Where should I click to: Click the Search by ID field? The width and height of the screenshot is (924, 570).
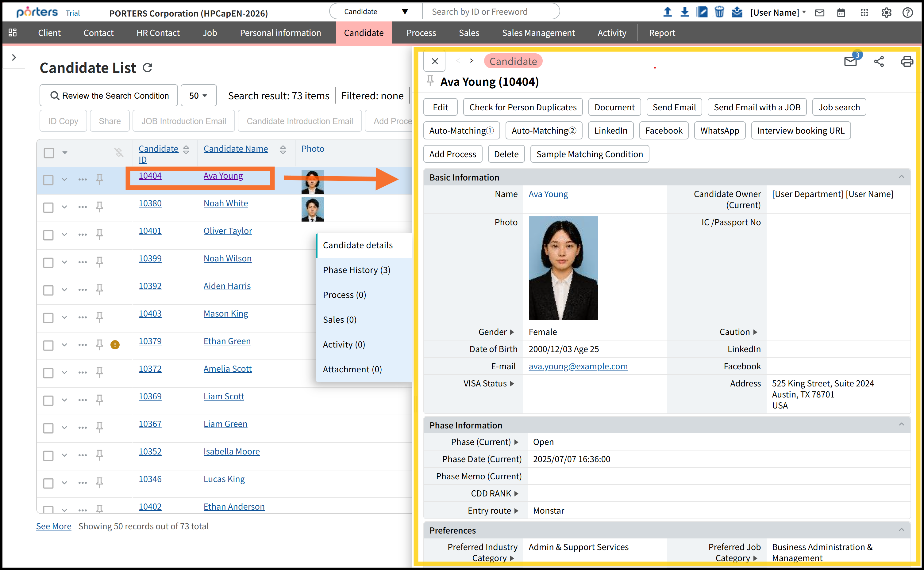coord(491,12)
